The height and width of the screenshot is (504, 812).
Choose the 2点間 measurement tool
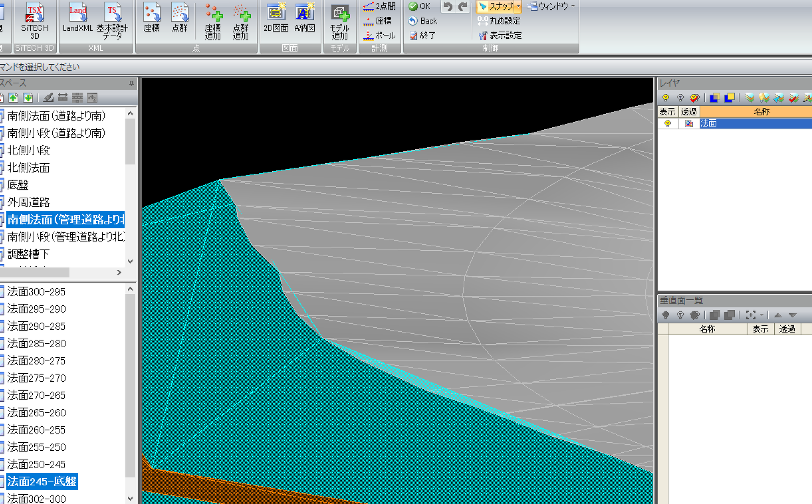[x=379, y=6]
